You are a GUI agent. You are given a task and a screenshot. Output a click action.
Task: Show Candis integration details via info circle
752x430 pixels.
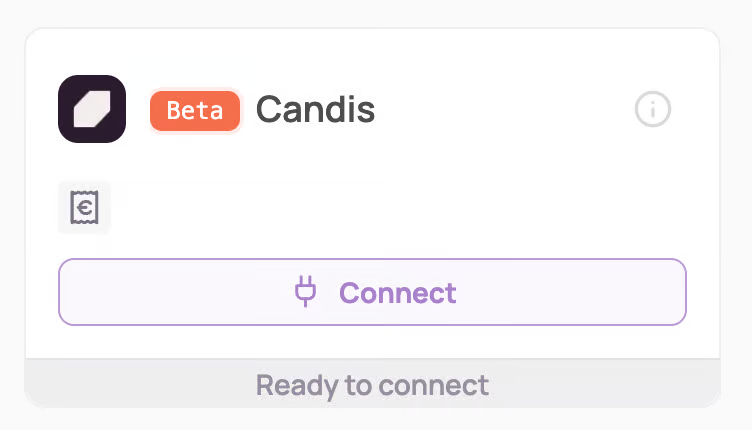pyautogui.click(x=653, y=109)
